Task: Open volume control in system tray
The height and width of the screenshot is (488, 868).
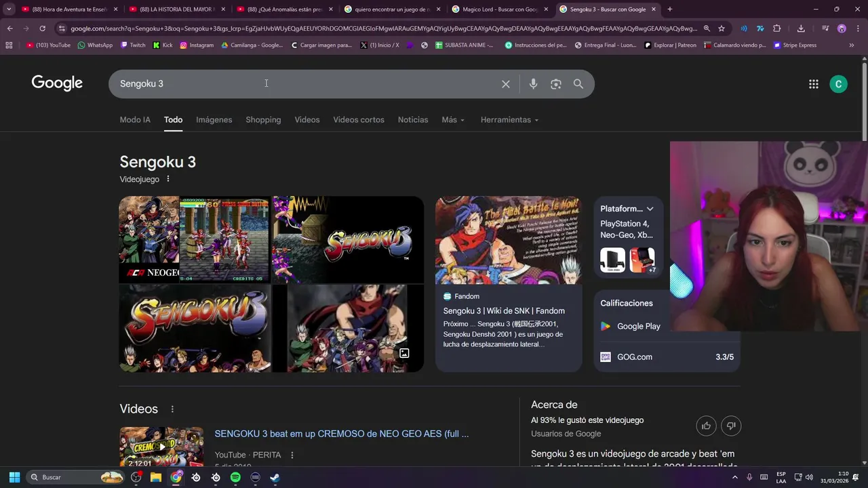Action: point(809,477)
